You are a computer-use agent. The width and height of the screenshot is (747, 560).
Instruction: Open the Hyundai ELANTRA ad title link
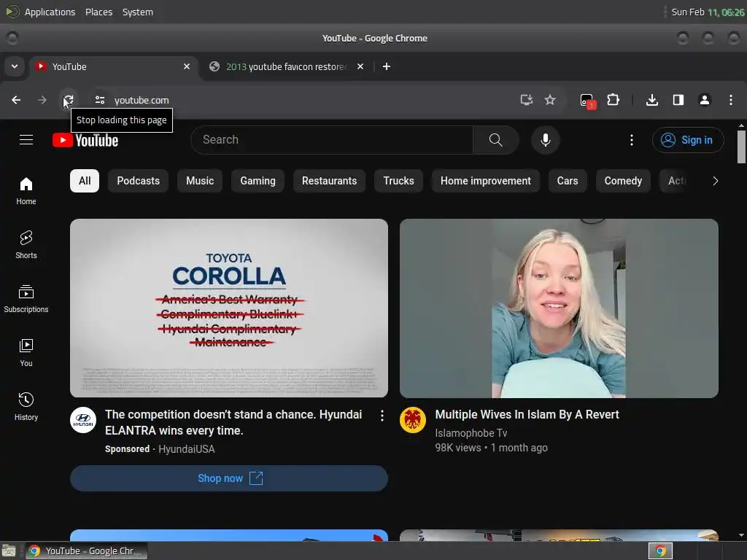(233, 422)
